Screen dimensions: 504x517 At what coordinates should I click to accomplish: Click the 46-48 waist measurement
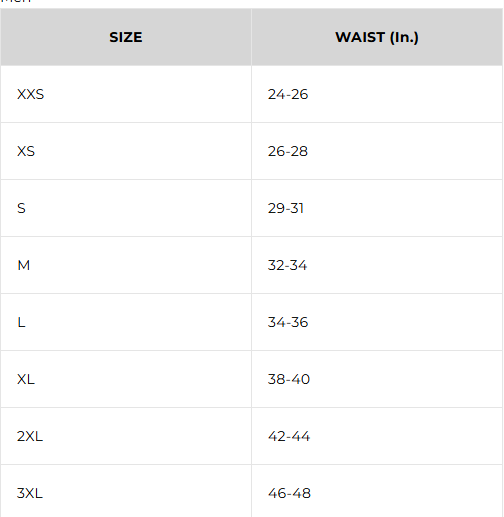(x=289, y=493)
